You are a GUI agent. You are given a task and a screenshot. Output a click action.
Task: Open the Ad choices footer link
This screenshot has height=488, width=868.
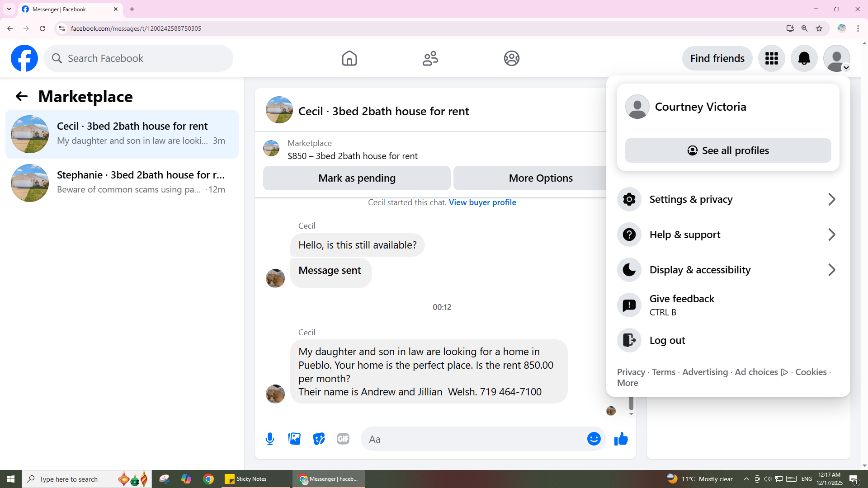(x=761, y=372)
